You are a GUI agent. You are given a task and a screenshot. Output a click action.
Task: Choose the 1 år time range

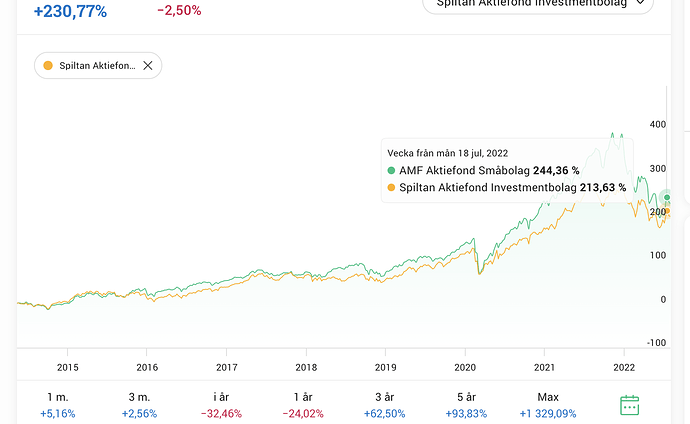click(305, 405)
